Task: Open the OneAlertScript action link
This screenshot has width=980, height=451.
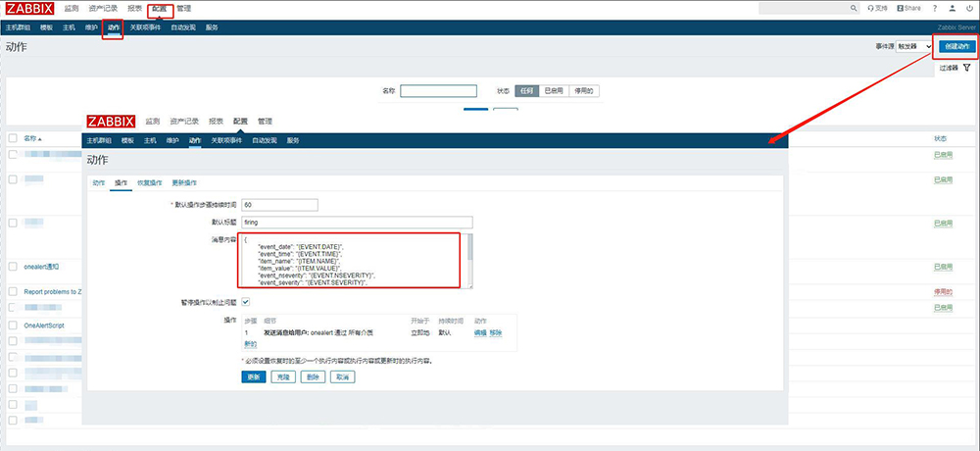Action: click(x=44, y=326)
